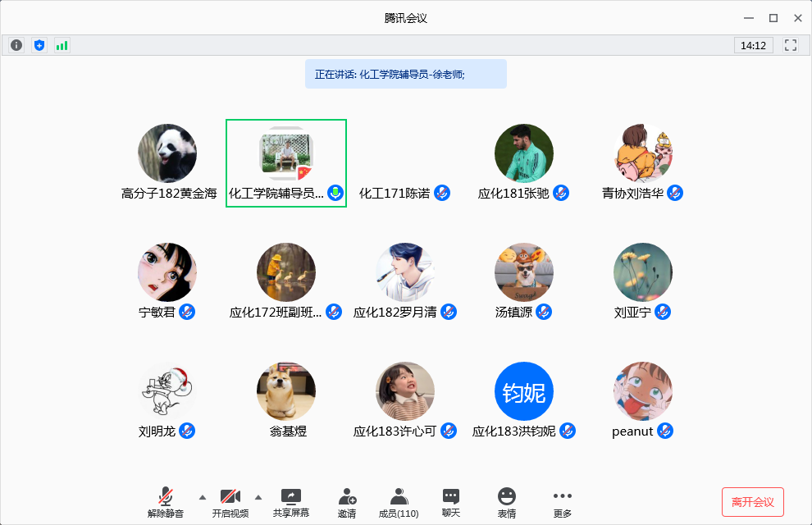
Task: Turn on camera via 开启视频
Action: (230, 503)
